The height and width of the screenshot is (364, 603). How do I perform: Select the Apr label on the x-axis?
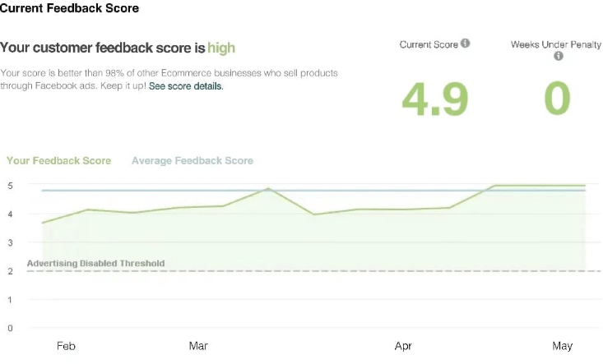point(403,346)
